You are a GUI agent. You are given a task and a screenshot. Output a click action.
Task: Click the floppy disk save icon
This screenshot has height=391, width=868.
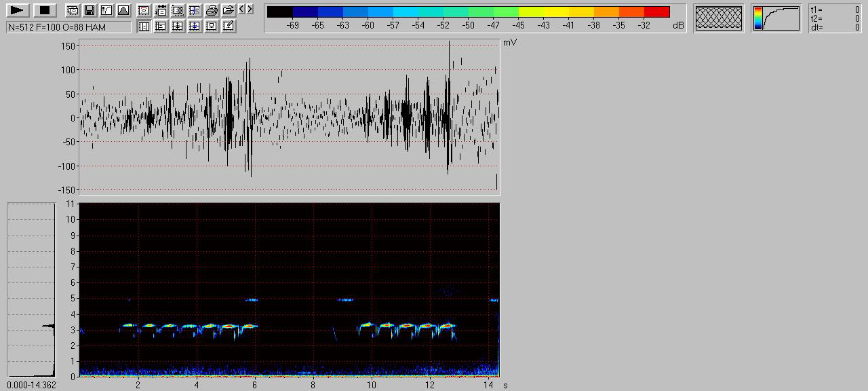[x=89, y=10]
